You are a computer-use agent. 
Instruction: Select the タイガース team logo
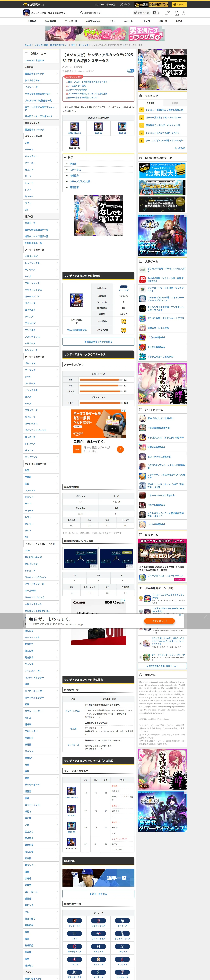(98, 946)
